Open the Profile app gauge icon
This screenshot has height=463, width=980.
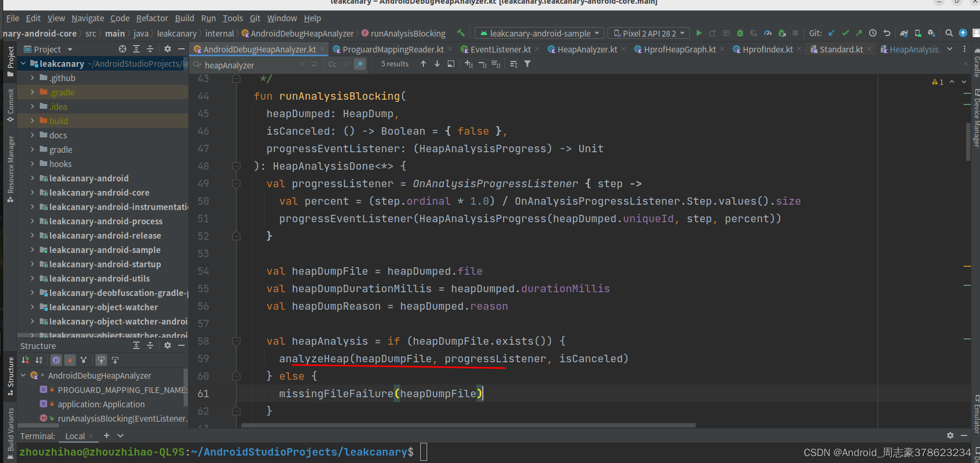click(768, 33)
